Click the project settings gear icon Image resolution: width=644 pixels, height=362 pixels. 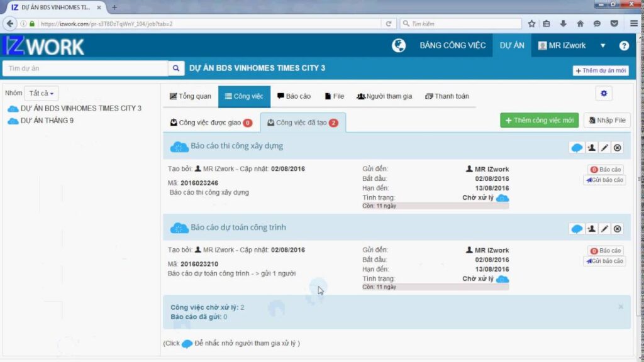[x=604, y=94]
